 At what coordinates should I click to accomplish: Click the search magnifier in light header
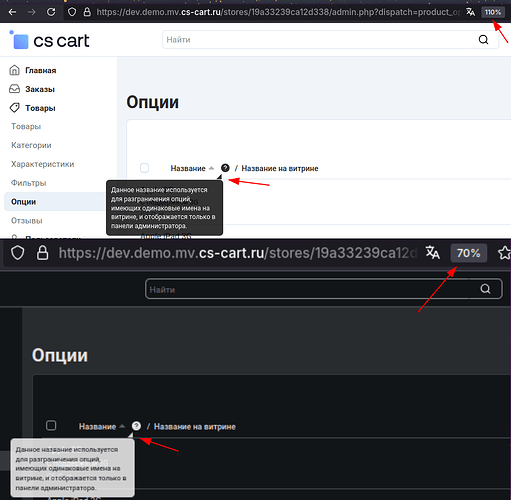coord(483,40)
